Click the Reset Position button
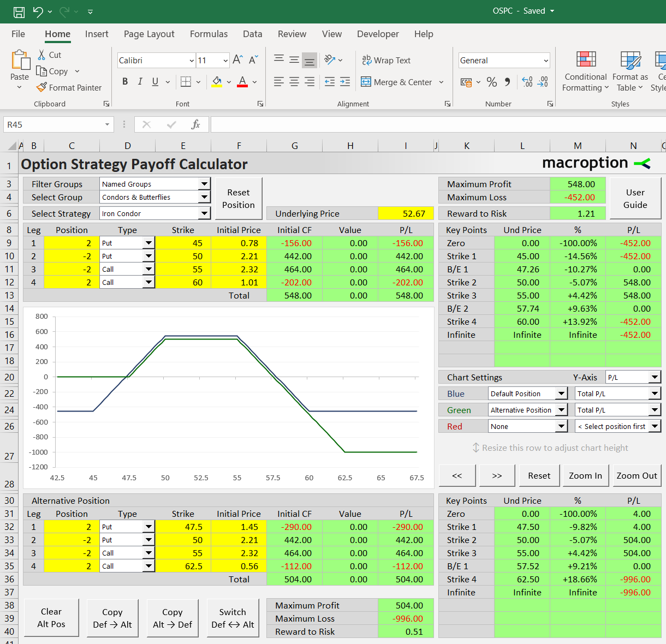The image size is (666, 644). (239, 199)
